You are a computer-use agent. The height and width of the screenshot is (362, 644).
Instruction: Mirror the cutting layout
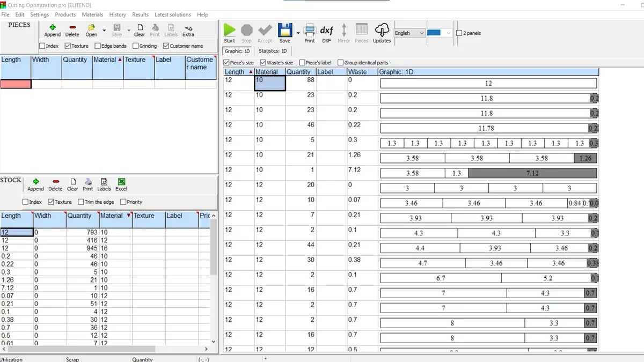[x=344, y=33]
